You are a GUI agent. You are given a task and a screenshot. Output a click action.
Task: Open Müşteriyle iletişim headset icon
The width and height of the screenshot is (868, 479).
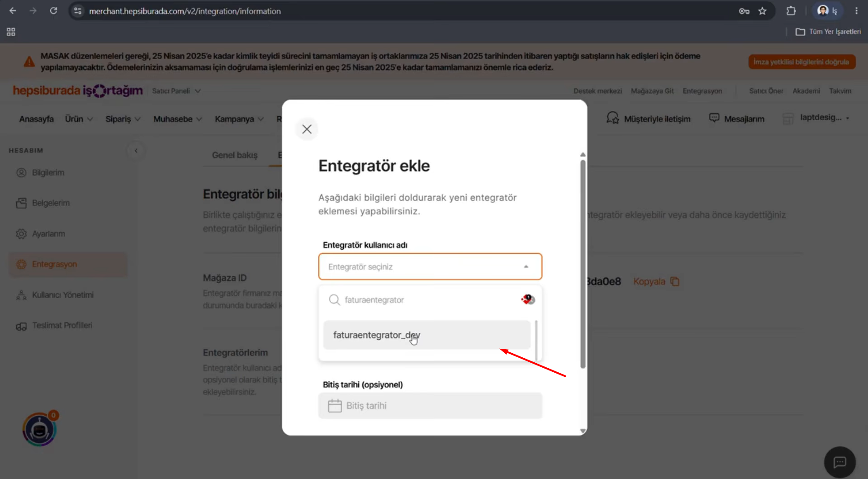click(x=612, y=118)
